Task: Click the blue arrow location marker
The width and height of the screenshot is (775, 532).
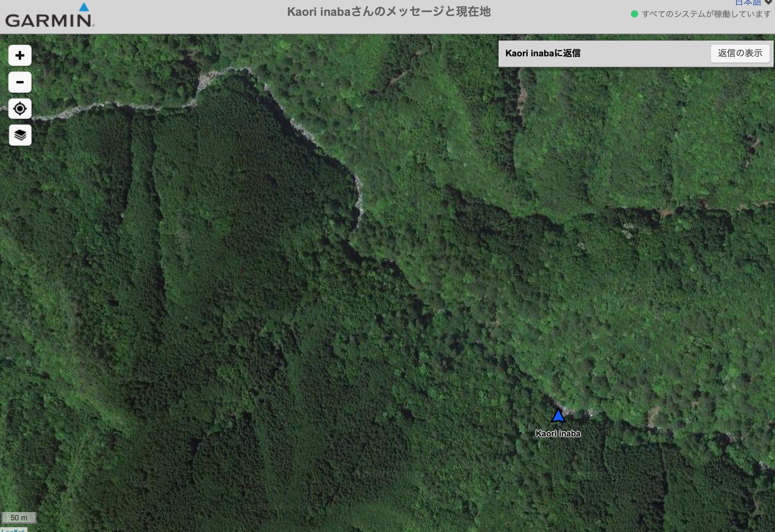Action: pos(558,416)
